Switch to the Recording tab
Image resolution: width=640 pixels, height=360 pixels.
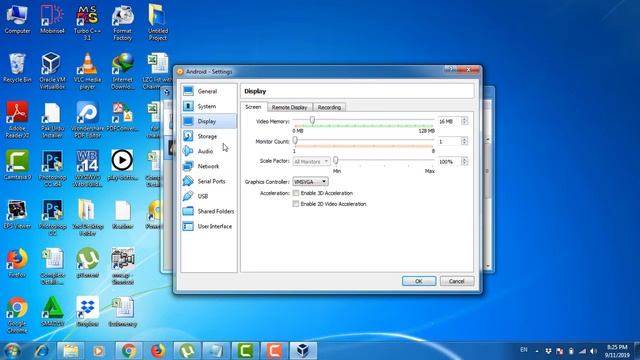coord(329,107)
